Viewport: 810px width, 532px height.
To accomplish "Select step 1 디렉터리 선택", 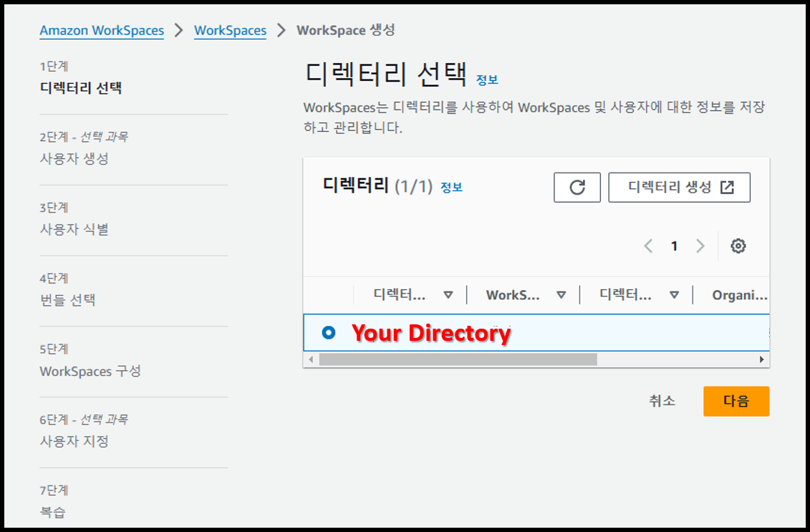I will coord(81,88).
